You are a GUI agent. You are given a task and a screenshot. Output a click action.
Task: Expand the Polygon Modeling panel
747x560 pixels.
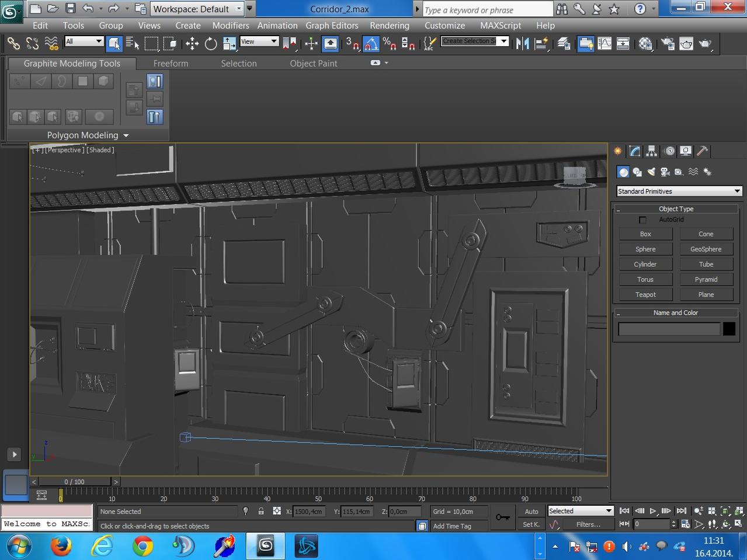[88, 135]
